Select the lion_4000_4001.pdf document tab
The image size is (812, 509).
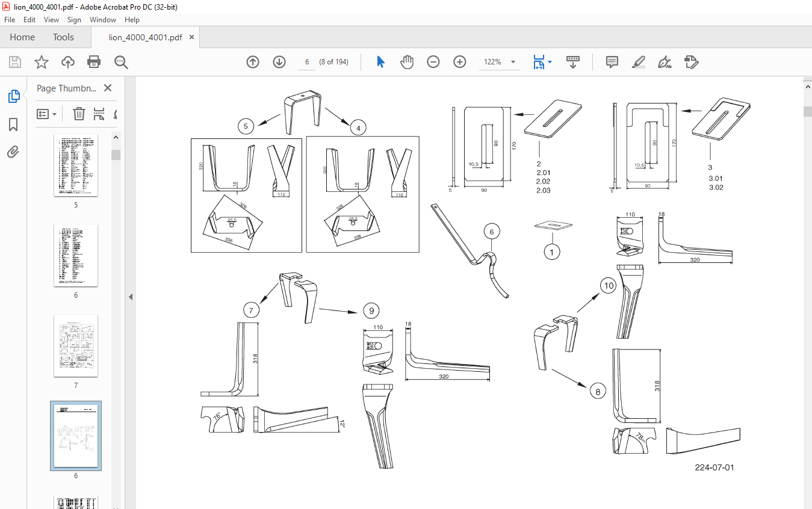pos(145,37)
